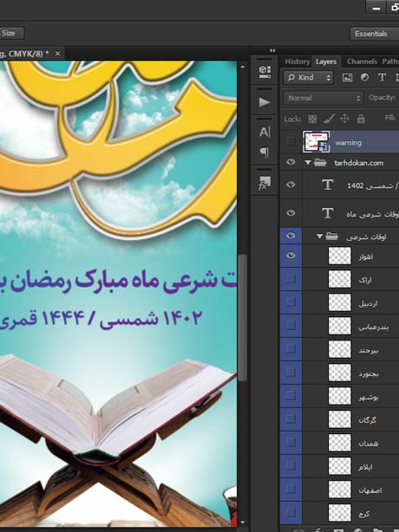Screen dimensions: 399x532
Task: Hide the اهواز layer
Action: [291, 256]
